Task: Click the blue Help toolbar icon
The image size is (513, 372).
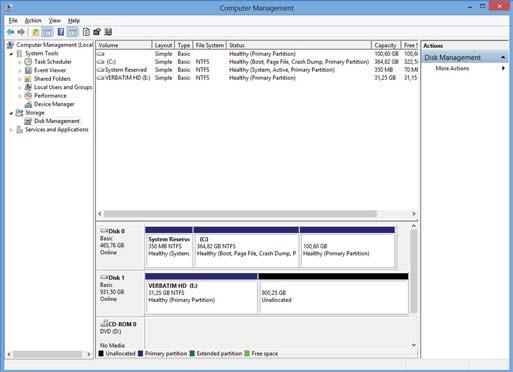Action: click(61, 32)
